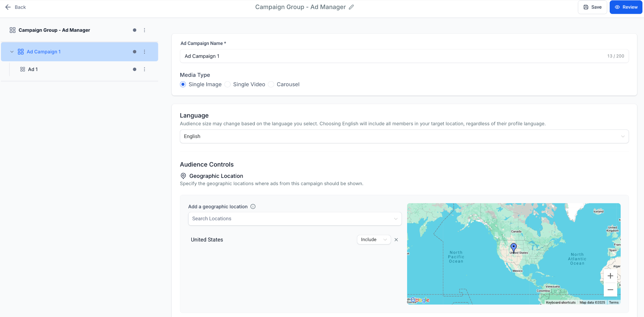Open three-dot menu for Ad 1
Viewport: 644px width, 317px height.
pyautogui.click(x=144, y=69)
